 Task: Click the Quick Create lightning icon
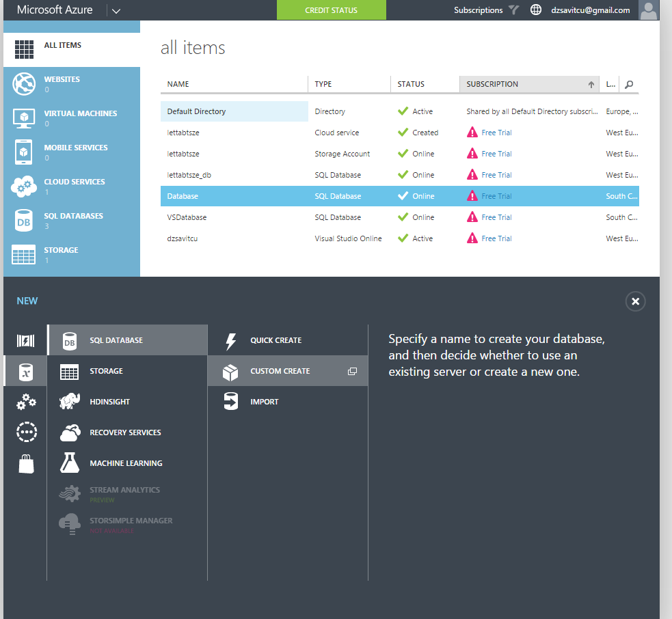pyautogui.click(x=230, y=342)
